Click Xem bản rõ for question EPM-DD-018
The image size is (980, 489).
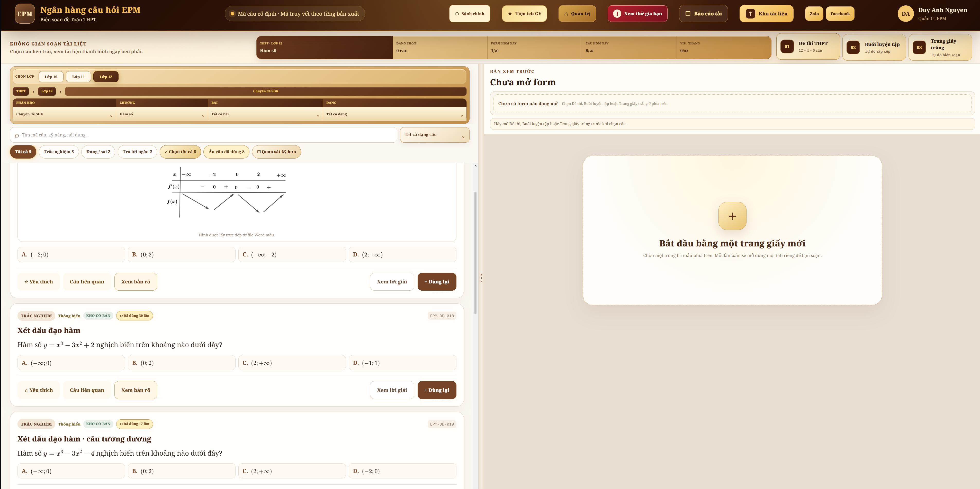(136, 390)
